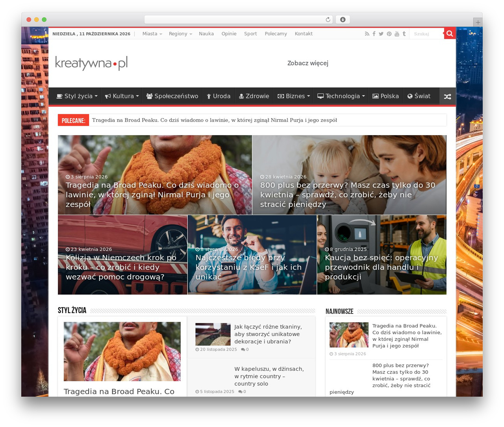The height and width of the screenshot is (427, 504).
Task: Go to Nauka in top bar
Action: pyautogui.click(x=206, y=34)
